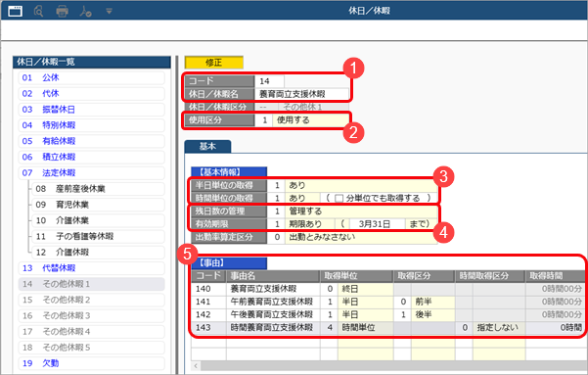Viewport: 588px width, 375px height.
Task: Enable 分単位でも取得する checkbox
Action: tap(339, 198)
